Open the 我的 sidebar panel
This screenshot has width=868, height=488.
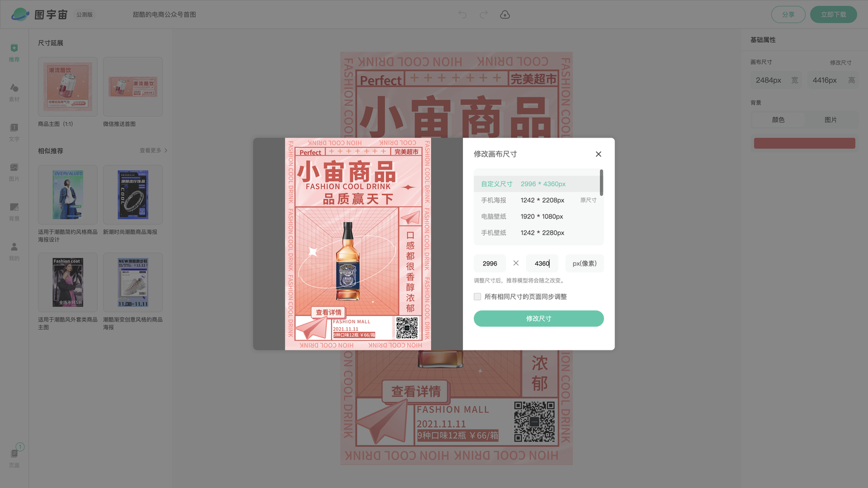click(14, 252)
